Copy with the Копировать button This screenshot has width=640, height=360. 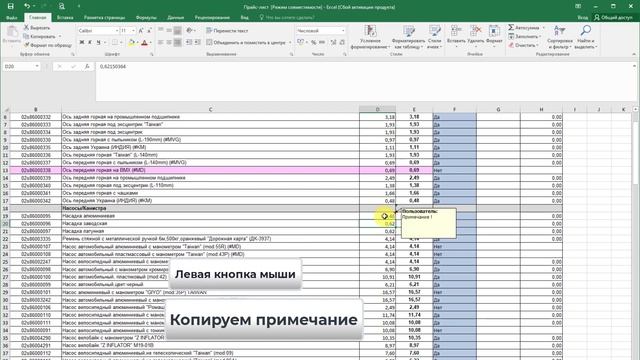(40, 36)
